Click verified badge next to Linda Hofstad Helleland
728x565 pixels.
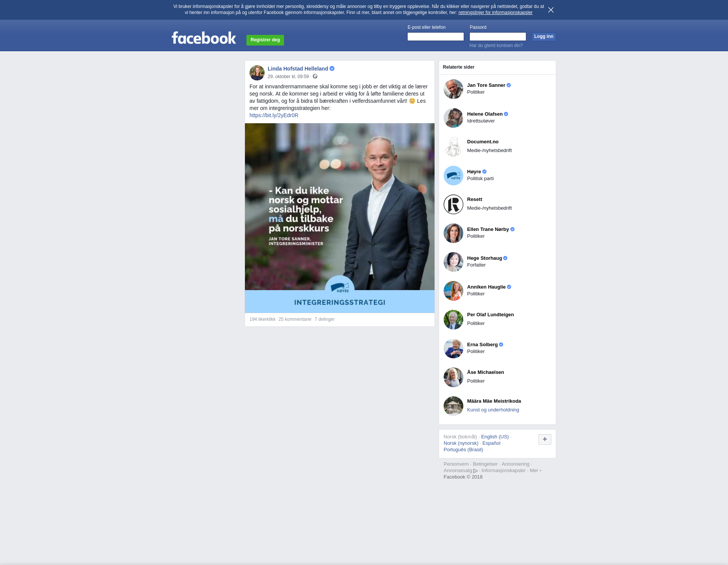332,69
